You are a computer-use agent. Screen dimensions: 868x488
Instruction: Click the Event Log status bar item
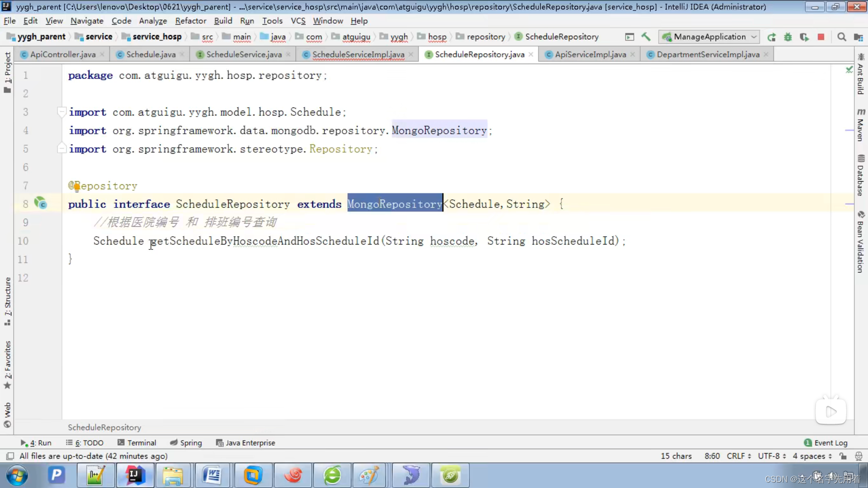(830, 443)
